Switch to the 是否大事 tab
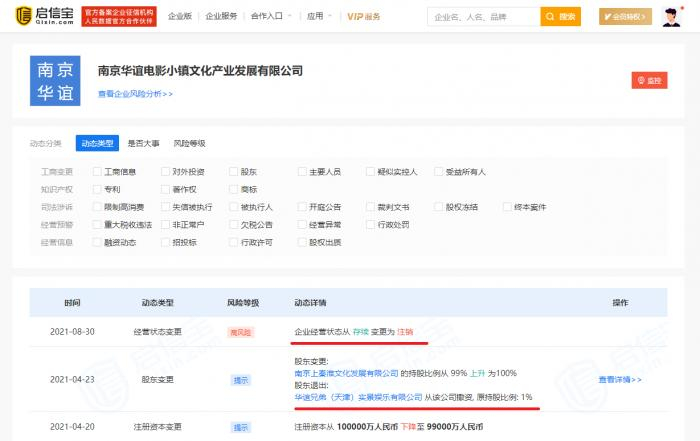The height and width of the screenshot is (441, 700). (x=143, y=144)
